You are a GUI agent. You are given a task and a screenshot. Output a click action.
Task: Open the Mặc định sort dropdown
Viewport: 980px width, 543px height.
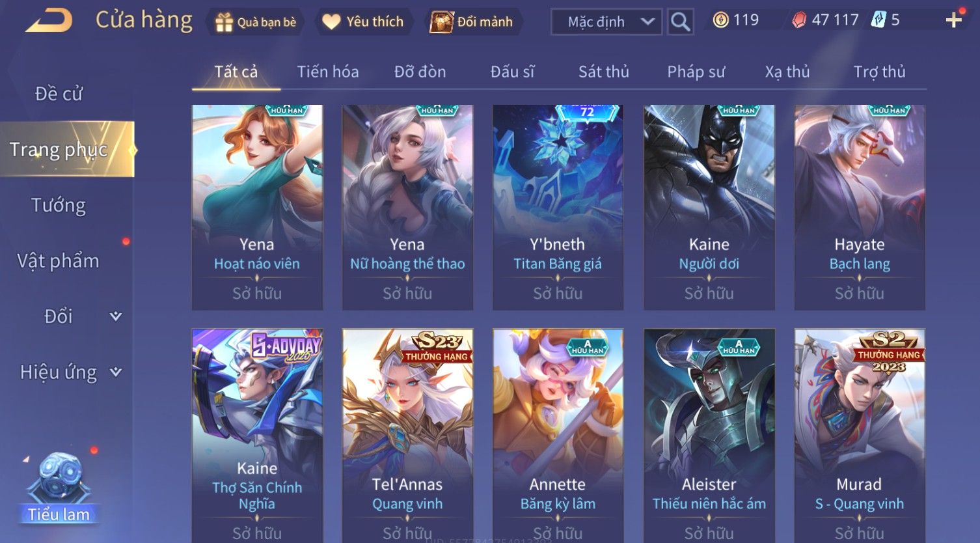coord(606,22)
